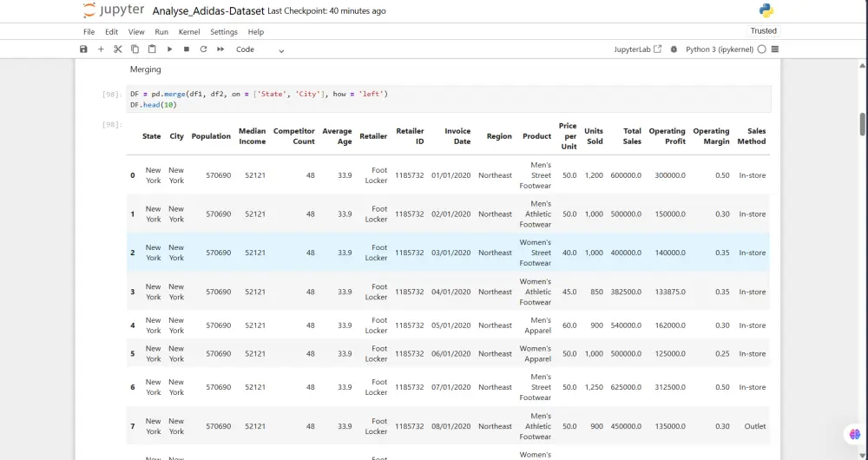Click the Trusted notebook button
Screen dimensions: 868x460
pyautogui.click(x=764, y=31)
